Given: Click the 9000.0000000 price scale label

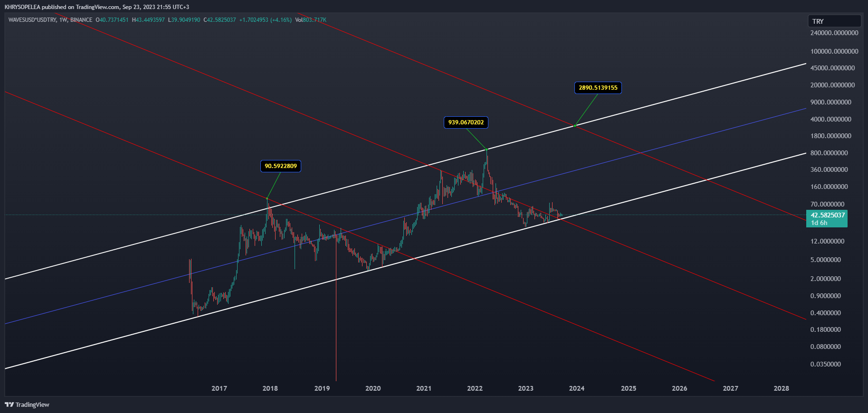Looking at the screenshot, I should [x=831, y=102].
